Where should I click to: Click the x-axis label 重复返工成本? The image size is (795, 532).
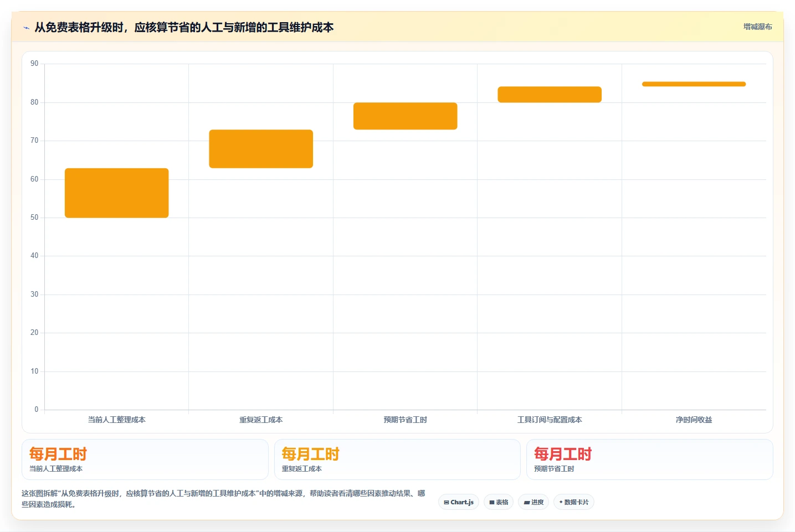(261, 420)
